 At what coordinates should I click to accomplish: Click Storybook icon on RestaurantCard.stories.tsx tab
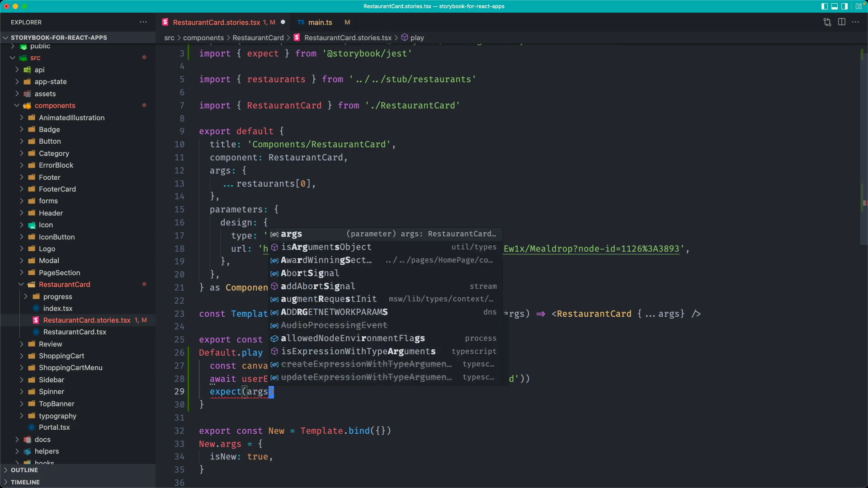[165, 22]
